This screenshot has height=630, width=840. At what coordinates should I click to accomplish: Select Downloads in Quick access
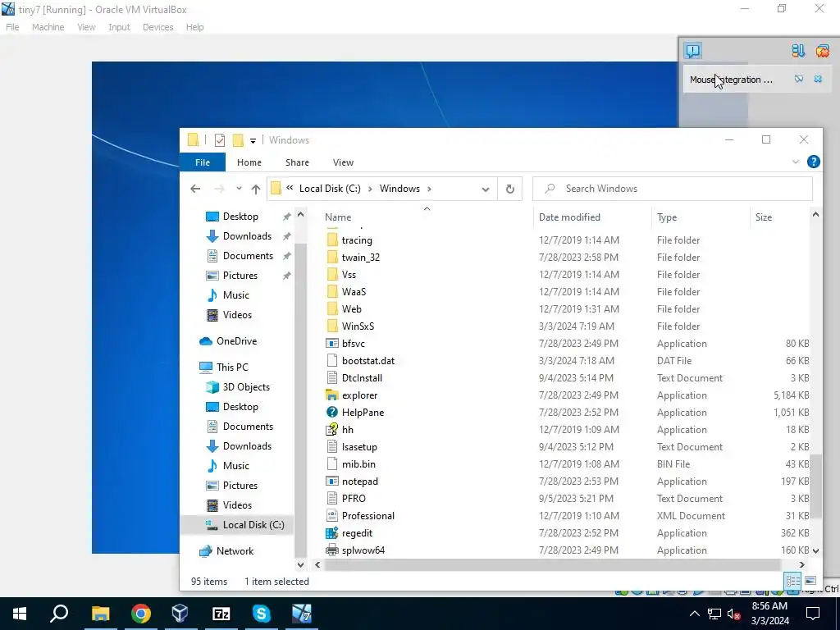click(x=247, y=236)
